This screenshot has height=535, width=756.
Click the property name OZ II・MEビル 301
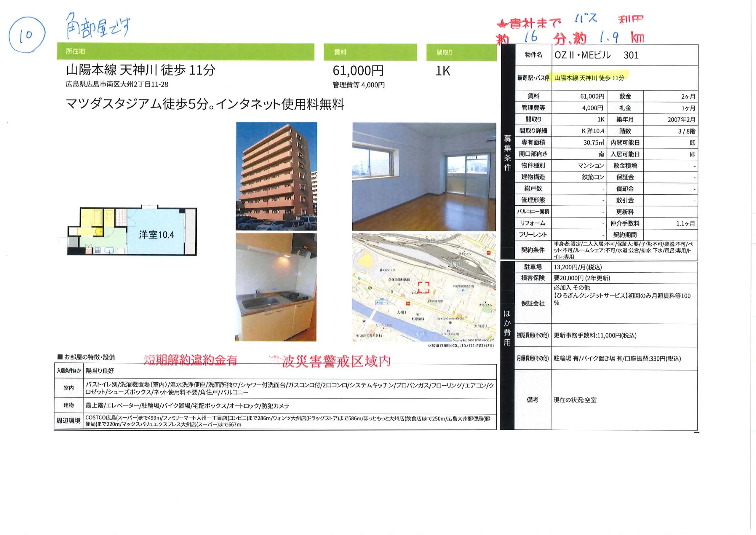pos(596,55)
